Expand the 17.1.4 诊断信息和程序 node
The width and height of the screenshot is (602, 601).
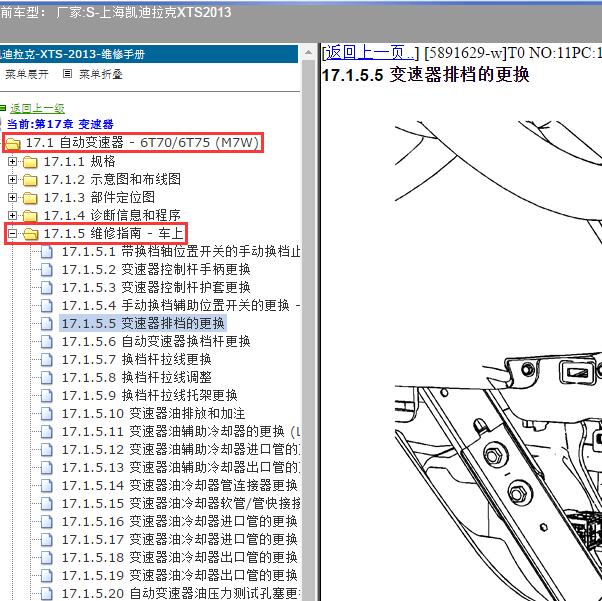click(12, 215)
